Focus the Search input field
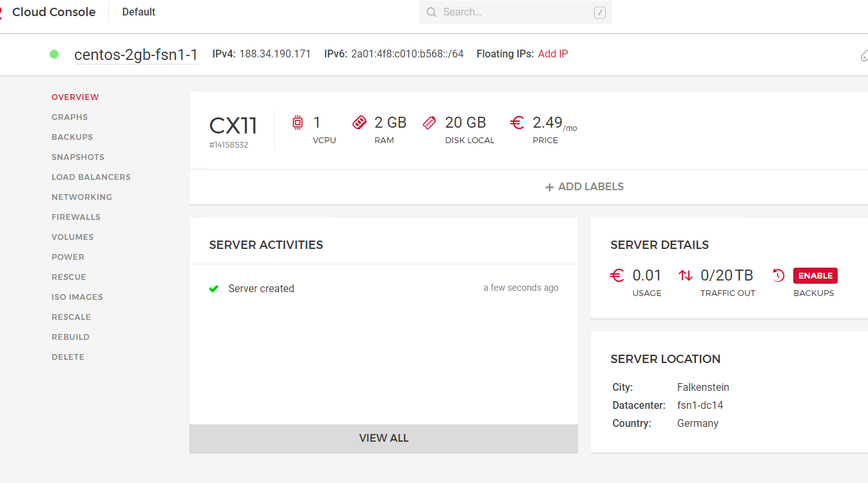Screen dimensions: 868x483 (x=516, y=12)
